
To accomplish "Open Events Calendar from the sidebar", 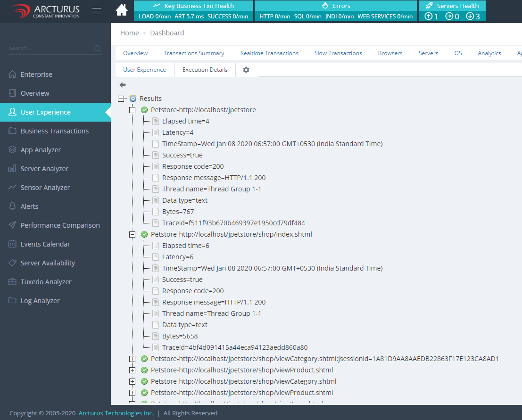I will (45, 244).
